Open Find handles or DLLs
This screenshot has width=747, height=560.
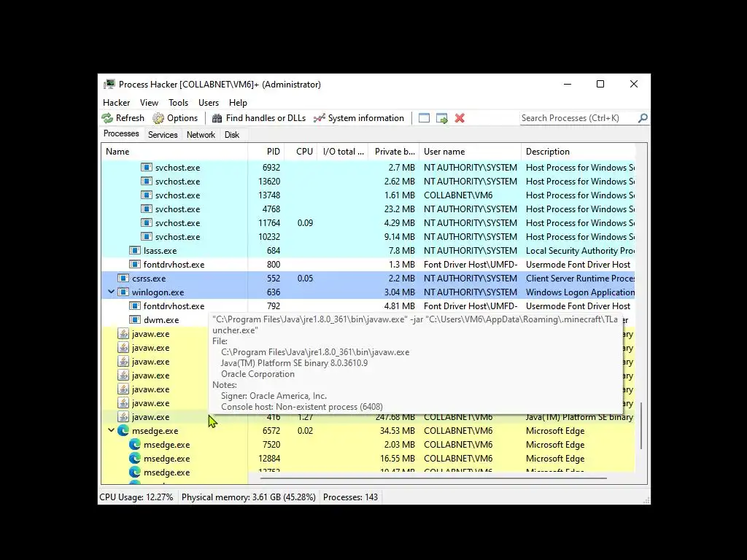tap(259, 118)
